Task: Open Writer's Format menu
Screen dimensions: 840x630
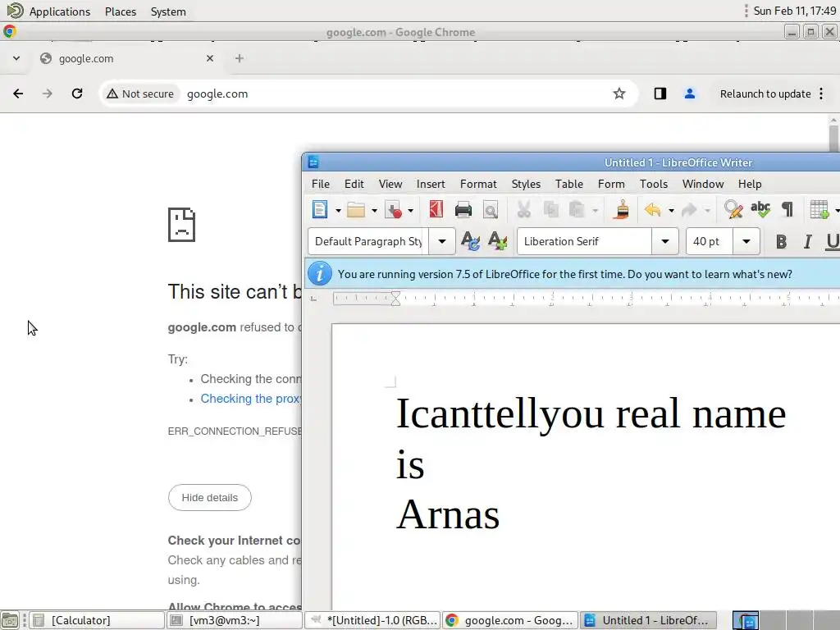Action: [x=478, y=184]
